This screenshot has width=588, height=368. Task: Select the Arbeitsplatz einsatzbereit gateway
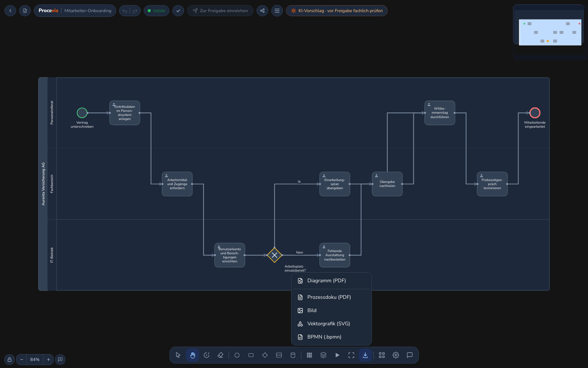point(275,255)
